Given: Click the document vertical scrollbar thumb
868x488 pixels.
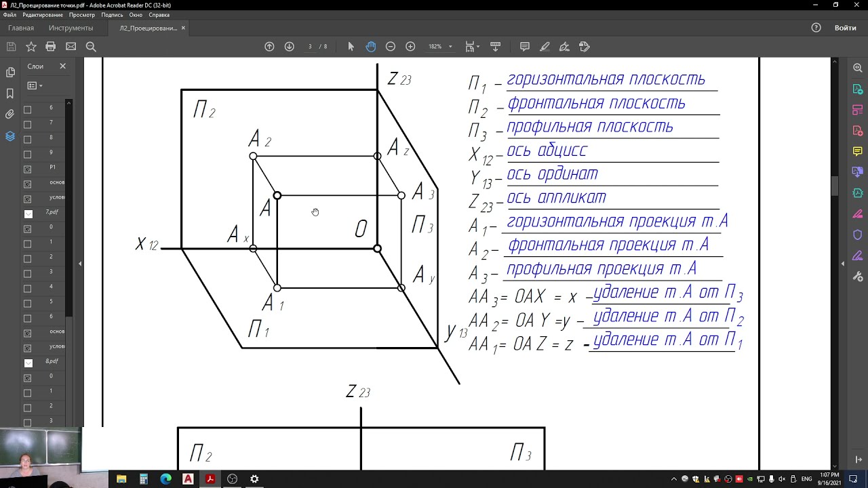Looking at the screenshot, I should pyautogui.click(x=834, y=186).
